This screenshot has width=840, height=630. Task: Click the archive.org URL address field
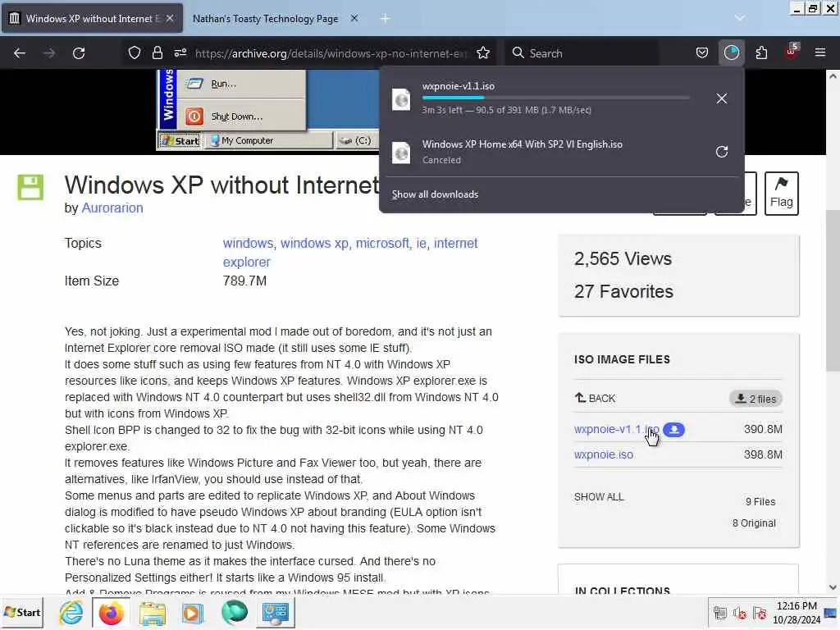[331, 53]
